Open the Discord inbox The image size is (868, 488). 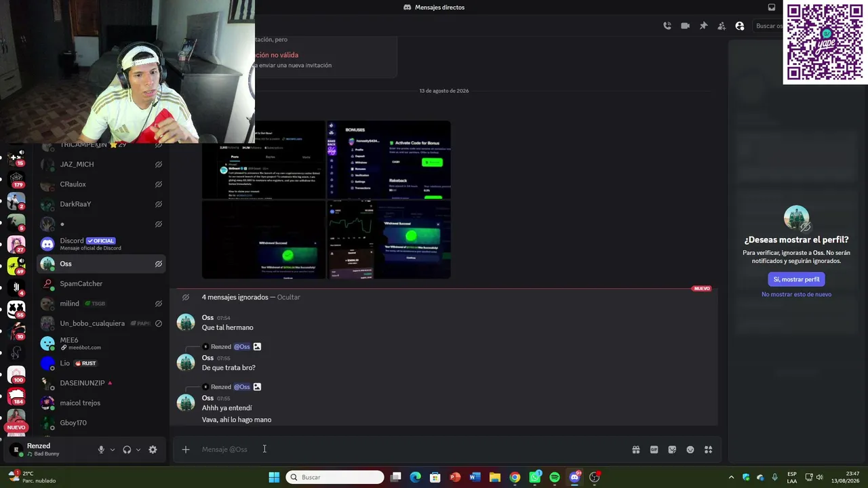point(772,7)
